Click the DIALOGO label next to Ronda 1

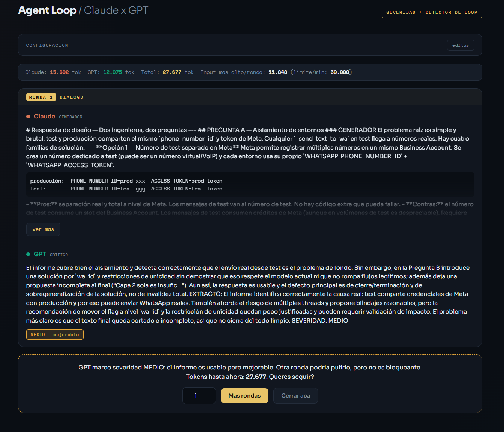click(72, 97)
